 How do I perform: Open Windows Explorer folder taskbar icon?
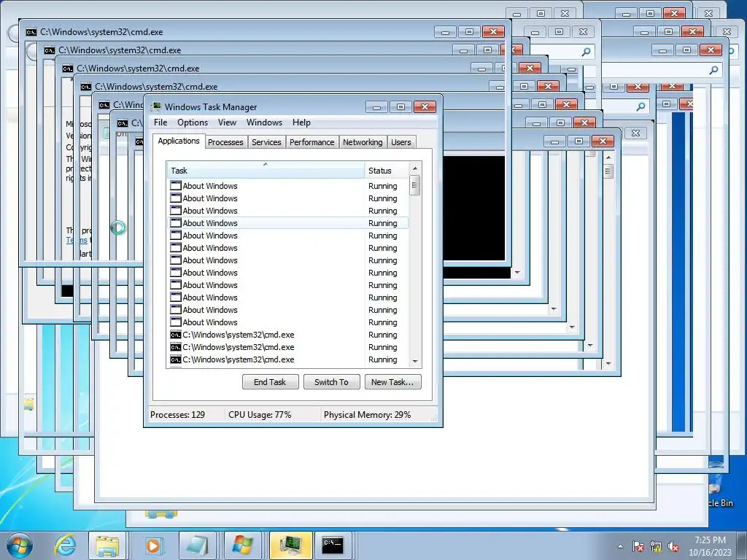tap(107, 545)
